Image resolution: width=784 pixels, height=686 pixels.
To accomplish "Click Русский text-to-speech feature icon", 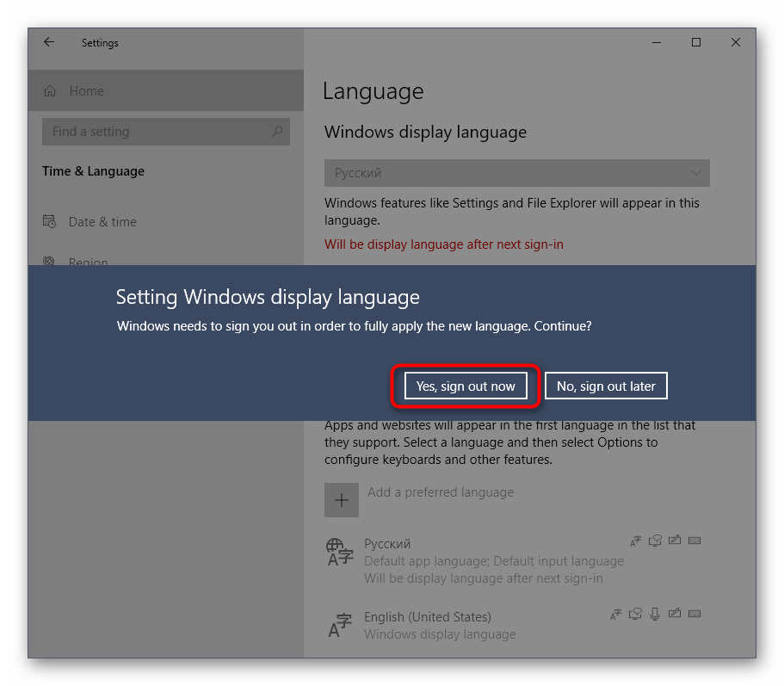I will click(x=655, y=541).
